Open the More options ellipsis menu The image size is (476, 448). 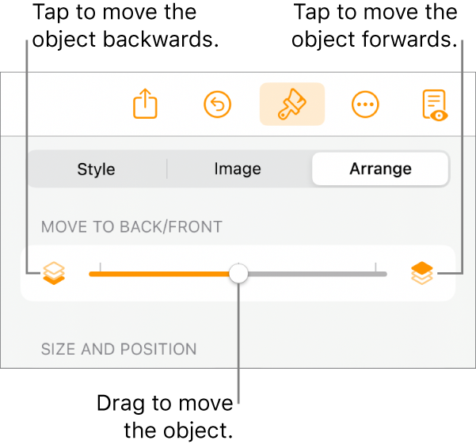365,104
